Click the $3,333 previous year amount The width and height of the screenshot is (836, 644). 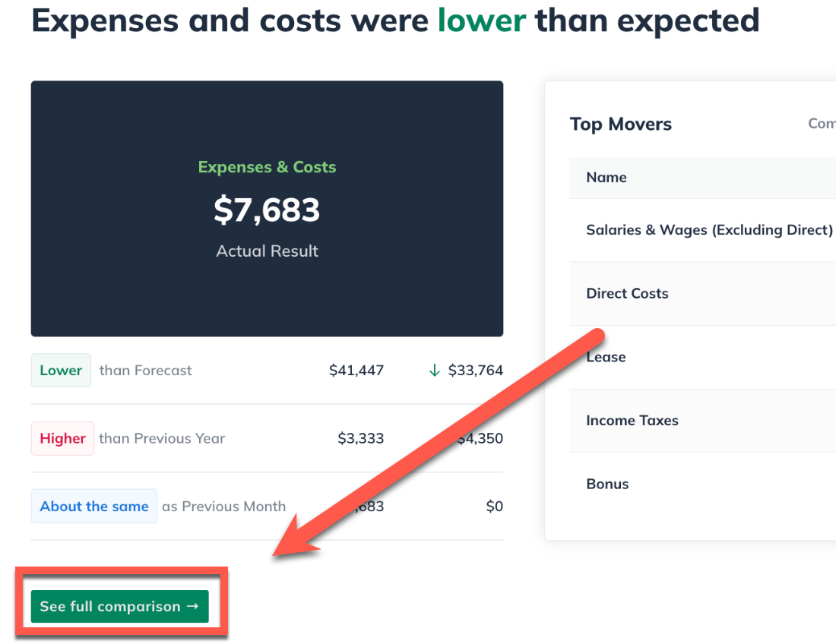(361, 438)
